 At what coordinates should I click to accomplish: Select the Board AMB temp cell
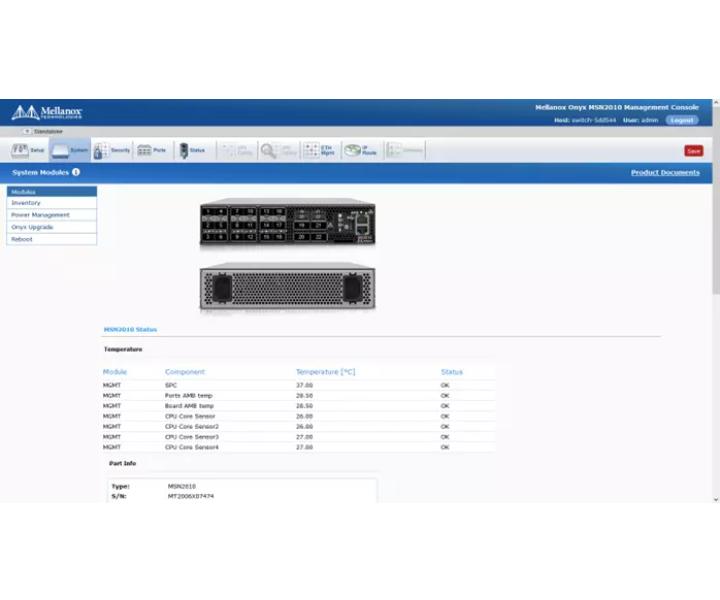coord(189,406)
